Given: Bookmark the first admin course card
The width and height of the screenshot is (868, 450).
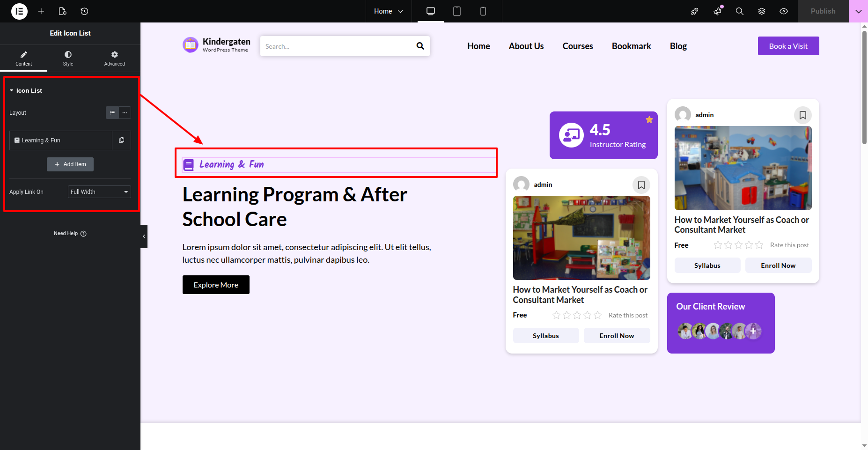Looking at the screenshot, I should pyautogui.click(x=641, y=185).
